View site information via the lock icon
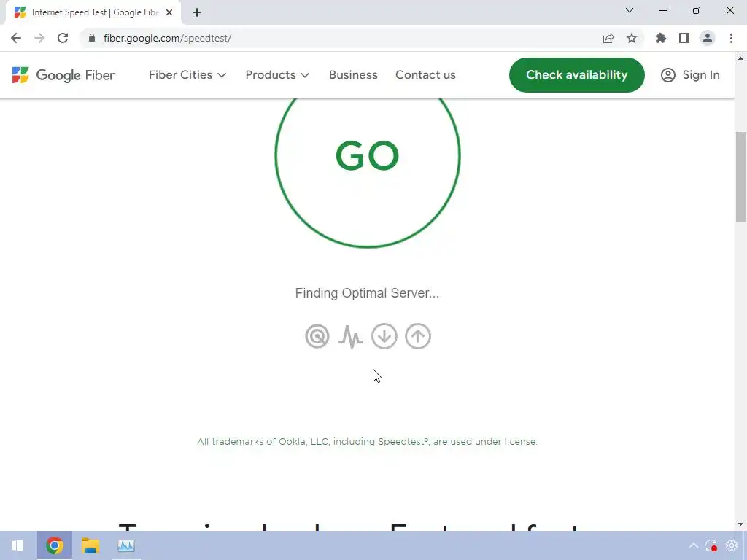This screenshot has height=560, width=747. click(92, 38)
